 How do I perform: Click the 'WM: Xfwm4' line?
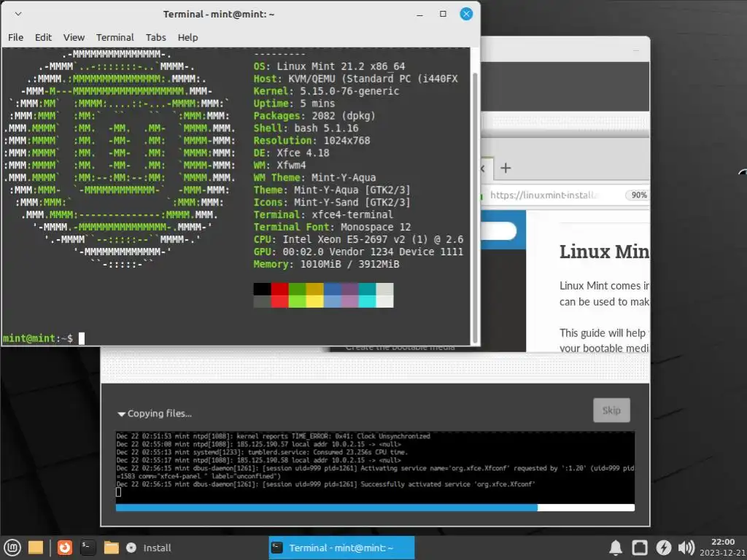[279, 166]
